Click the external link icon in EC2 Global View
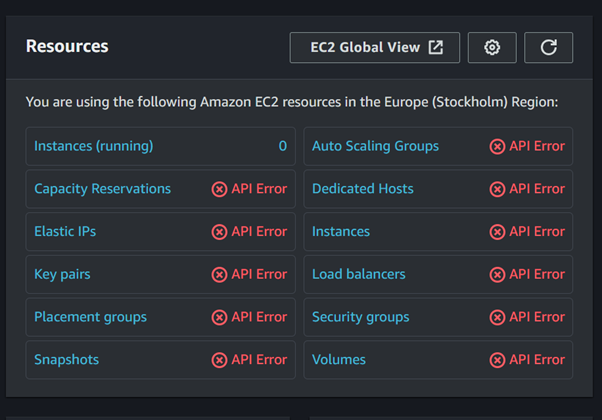The height and width of the screenshot is (420, 602). (436, 47)
